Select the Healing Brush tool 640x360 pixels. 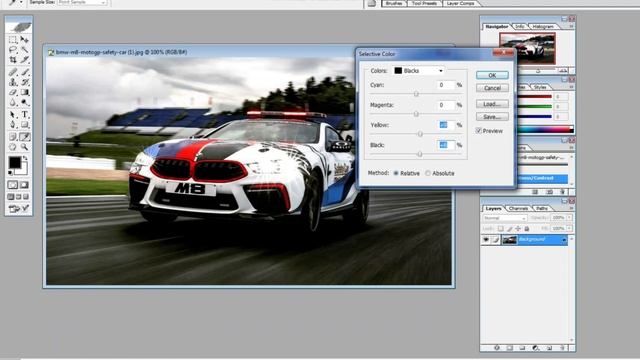(13, 72)
